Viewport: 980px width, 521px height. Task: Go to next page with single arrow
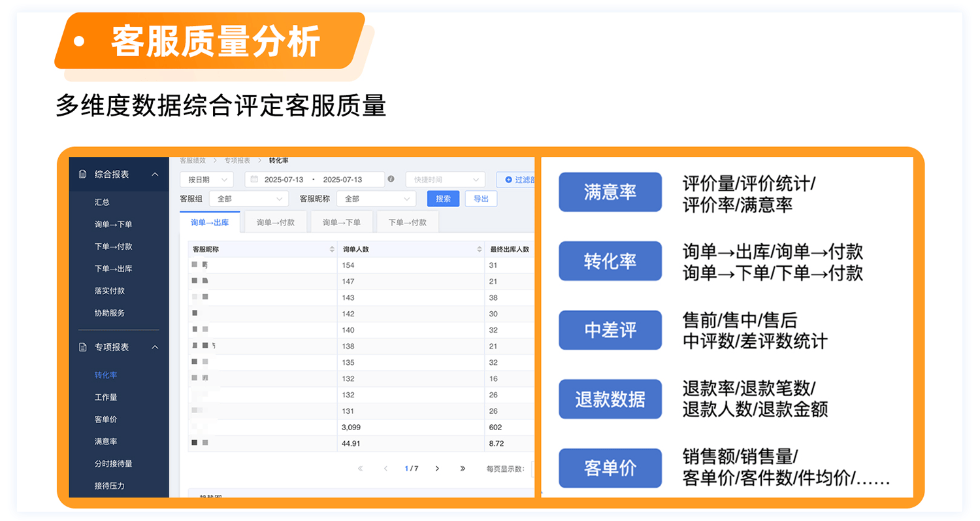point(437,469)
